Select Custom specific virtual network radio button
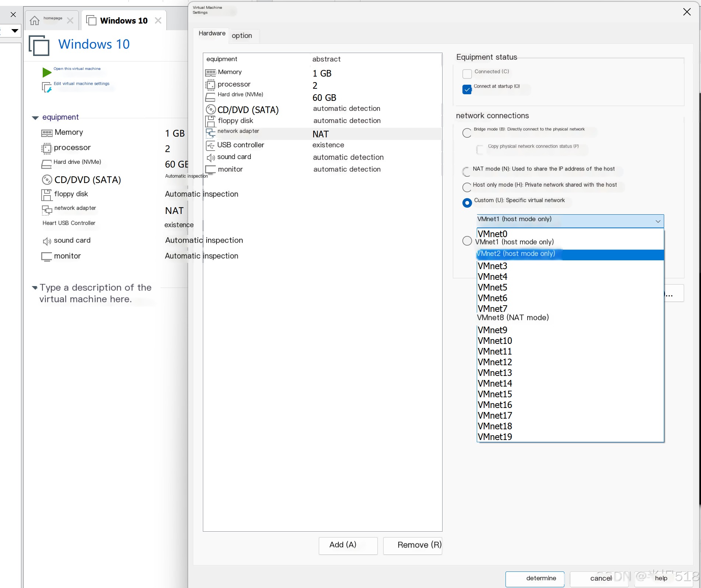The height and width of the screenshot is (588, 701). pos(467,203)
